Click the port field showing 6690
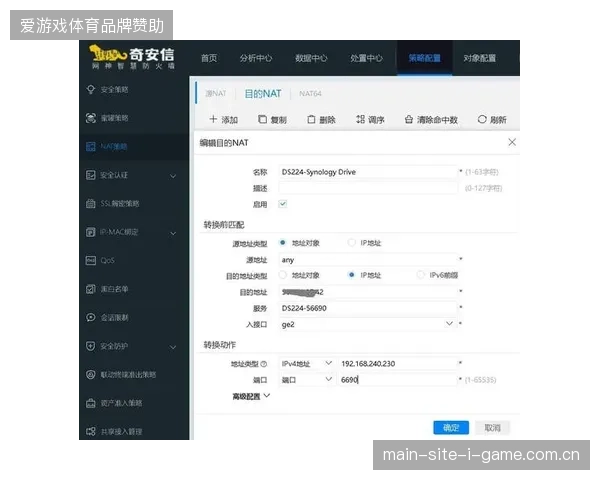The height and width of the screenshot is (480, 600). pyautogui.click(x=398, y=380)
